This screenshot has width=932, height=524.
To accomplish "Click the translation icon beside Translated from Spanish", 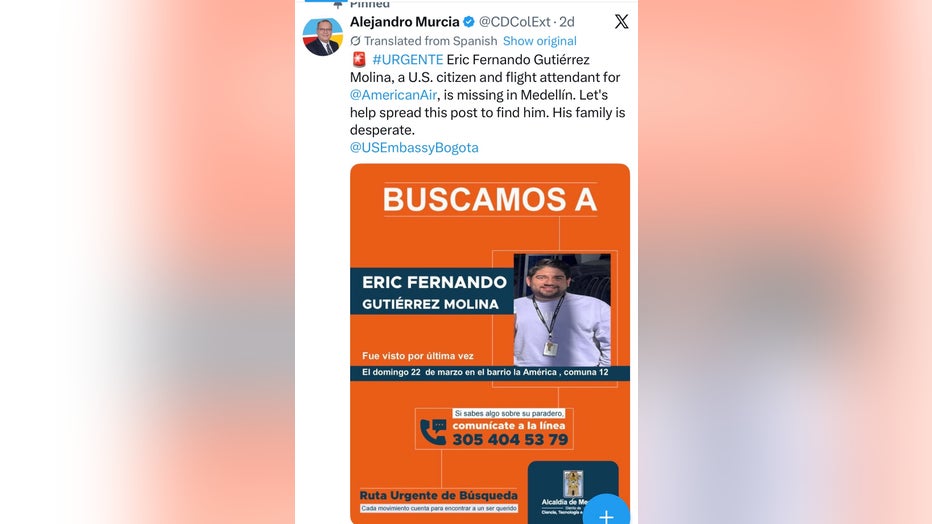I will click(355, 41).
